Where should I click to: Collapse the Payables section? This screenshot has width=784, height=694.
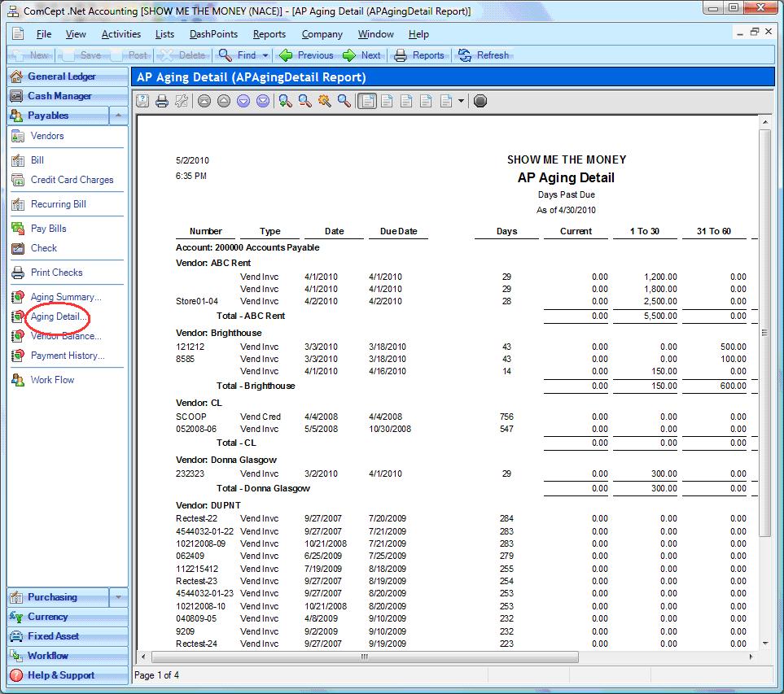(x=119, y=116)
